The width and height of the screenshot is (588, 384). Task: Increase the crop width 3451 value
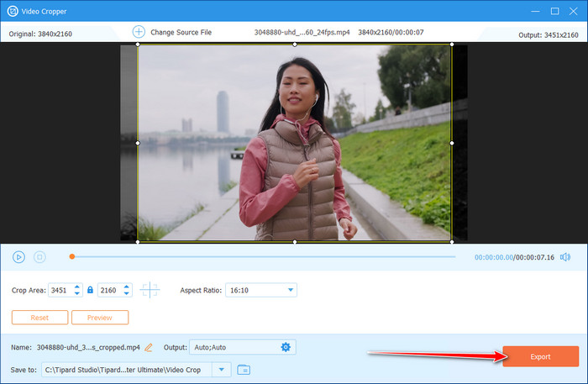point(77,287)
